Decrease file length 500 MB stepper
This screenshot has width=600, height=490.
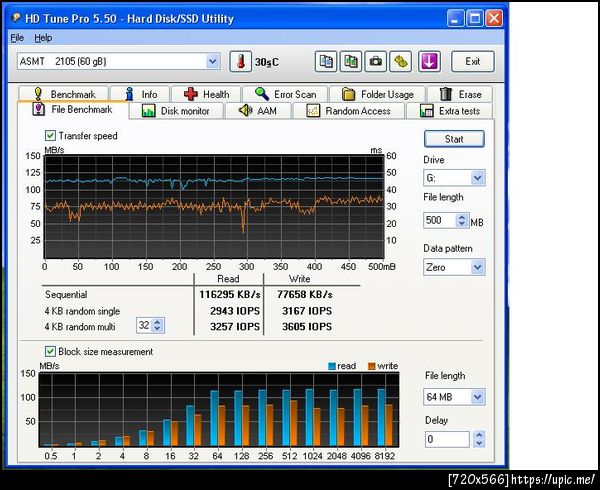pyautogui.click(x=462, y=224)
